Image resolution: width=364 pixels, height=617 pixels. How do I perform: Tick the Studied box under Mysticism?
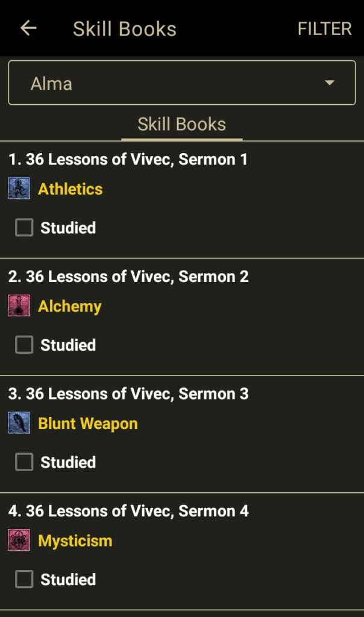click(x=24, y=579)
